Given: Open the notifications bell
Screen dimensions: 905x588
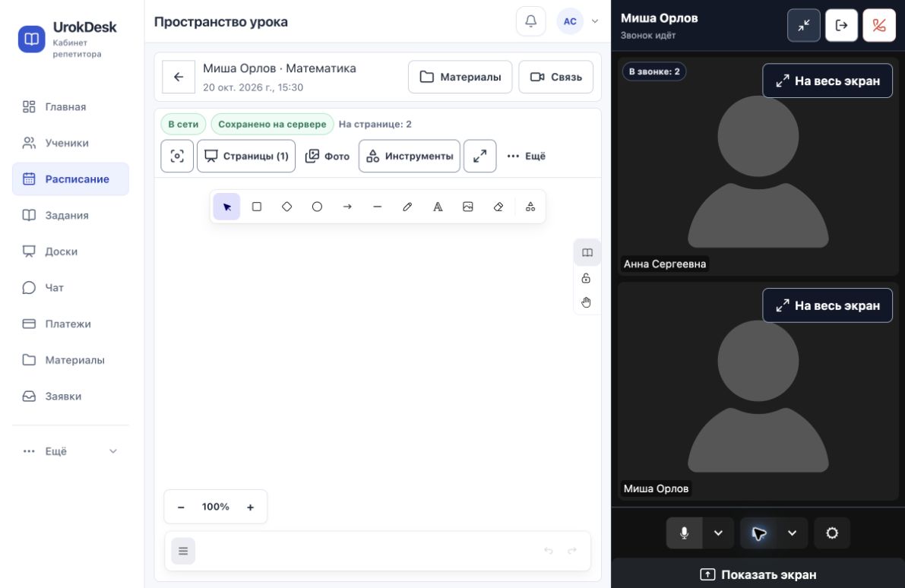Looking at the screenshot, I should click(531, 21).
